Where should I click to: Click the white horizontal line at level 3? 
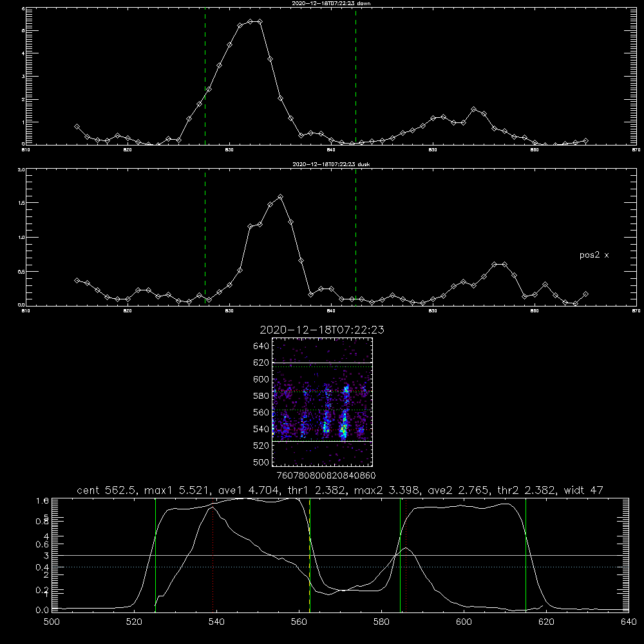pos(340,555)
